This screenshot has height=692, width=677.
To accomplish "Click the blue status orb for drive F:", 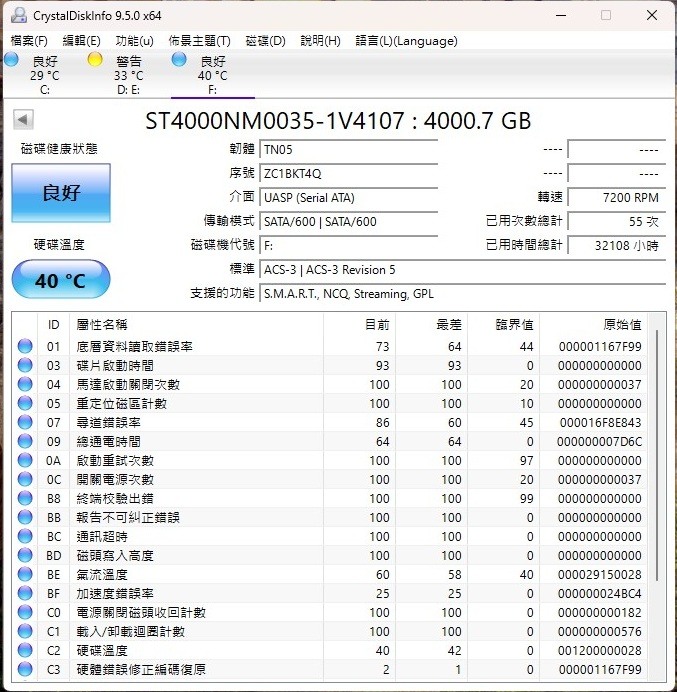I will click(179, 60).
